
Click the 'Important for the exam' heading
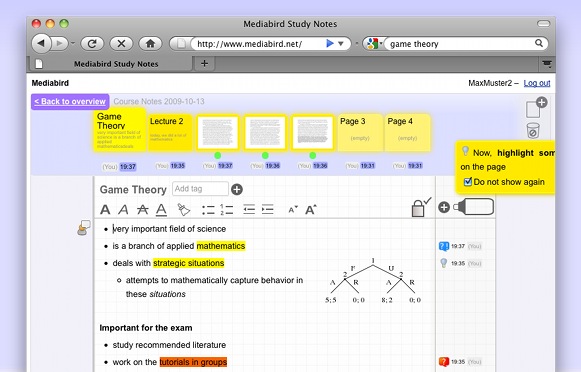point(146,328)
